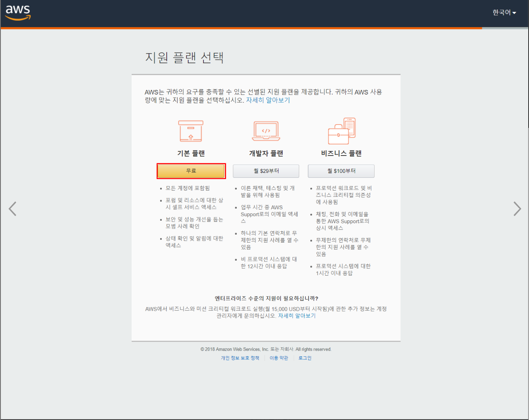Click the 기본 플랜 archive box icon
Viewport: 529px width, 420px height.
(191, 131)
